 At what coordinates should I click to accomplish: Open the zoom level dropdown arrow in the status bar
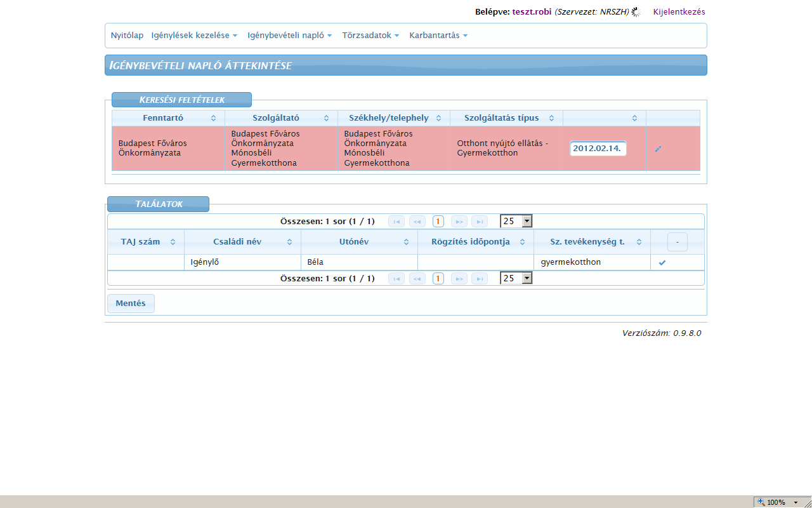click(796, 502)
